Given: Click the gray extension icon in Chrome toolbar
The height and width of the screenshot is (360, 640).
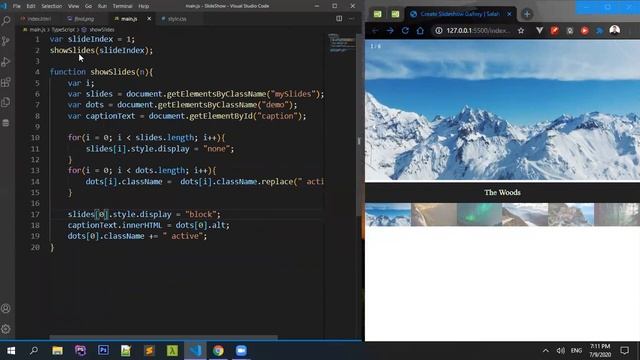Looking at the screenshot, I should point(569,31).
